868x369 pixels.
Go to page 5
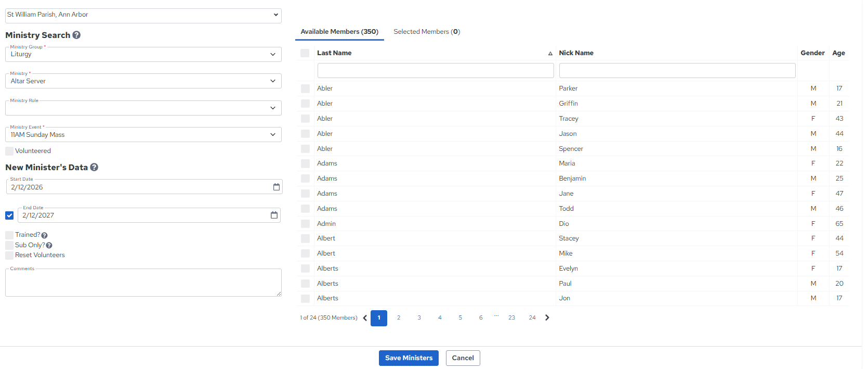(460, 317)
